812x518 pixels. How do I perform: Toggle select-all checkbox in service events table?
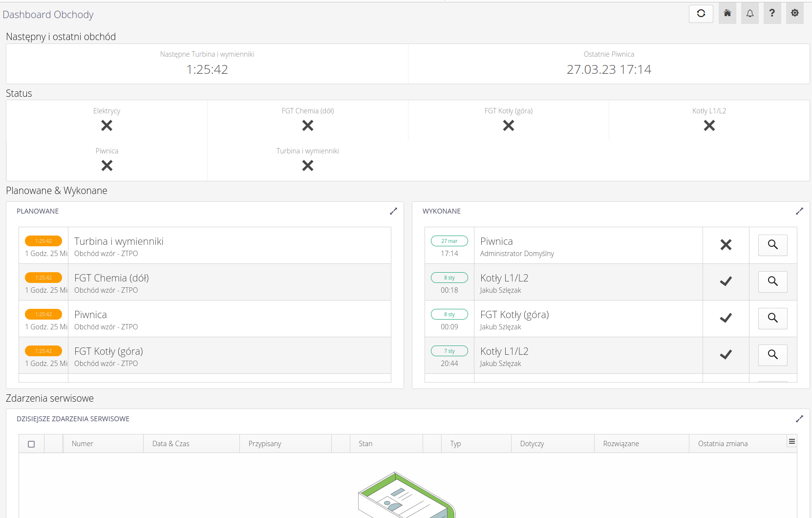coord(31,444)
